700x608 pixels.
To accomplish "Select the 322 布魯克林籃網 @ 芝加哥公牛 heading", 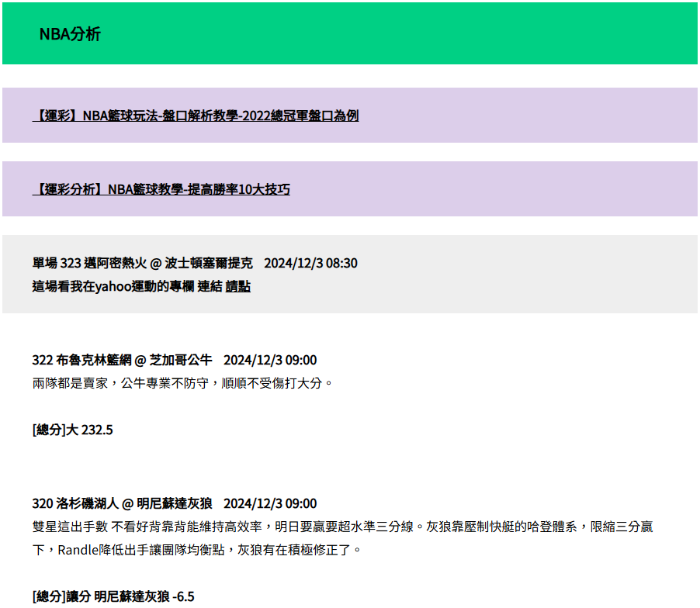I will coord(175,360).
